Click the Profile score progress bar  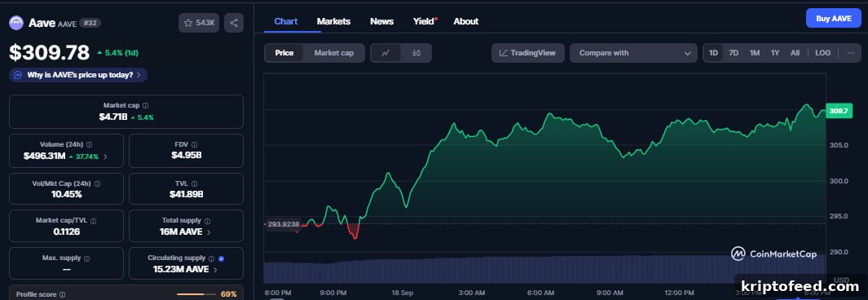[196, 294]
